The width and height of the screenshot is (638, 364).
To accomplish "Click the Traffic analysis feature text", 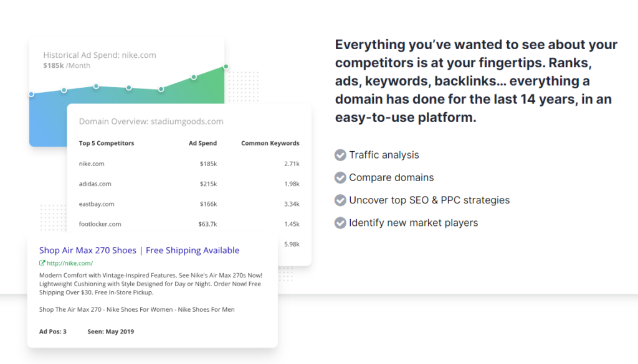I will point(384,155).
